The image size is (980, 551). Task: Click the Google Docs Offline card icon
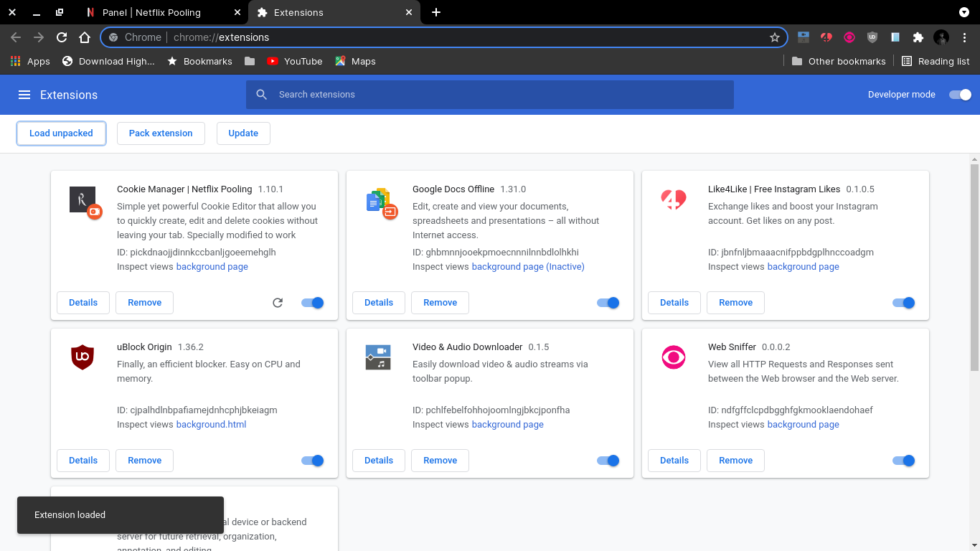point(380,202)
